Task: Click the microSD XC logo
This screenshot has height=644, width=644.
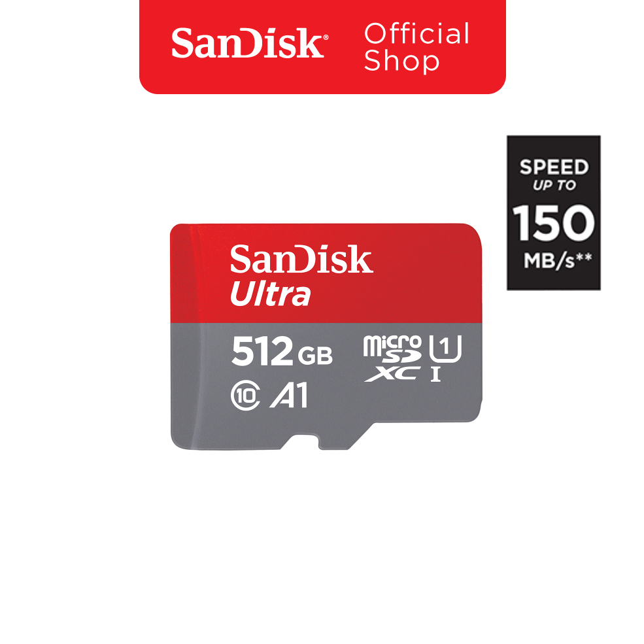Action: pyautogui.click(x=392, y=358)
